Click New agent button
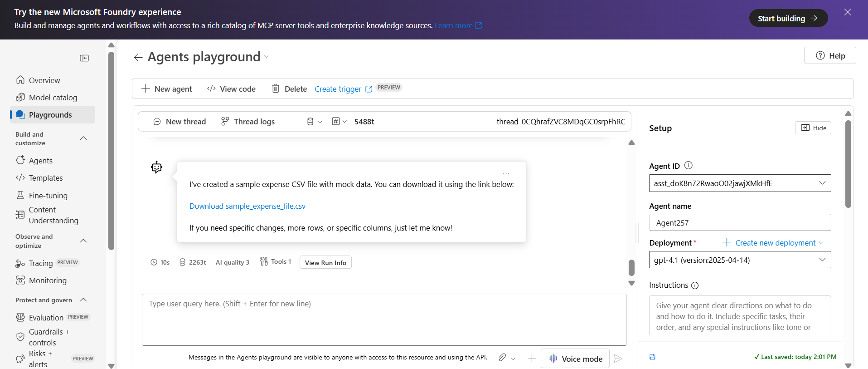The width and height of the screenshot is (868, 369). [166, 89]
